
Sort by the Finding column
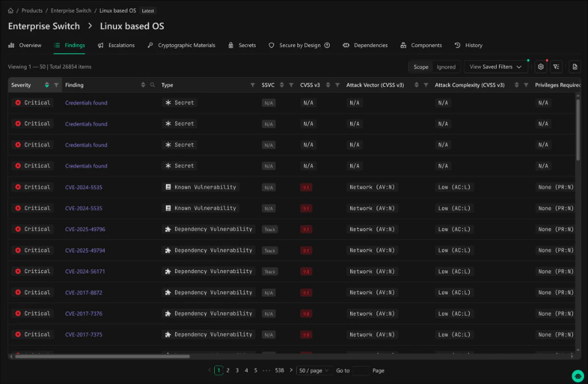tap(143, 85)
